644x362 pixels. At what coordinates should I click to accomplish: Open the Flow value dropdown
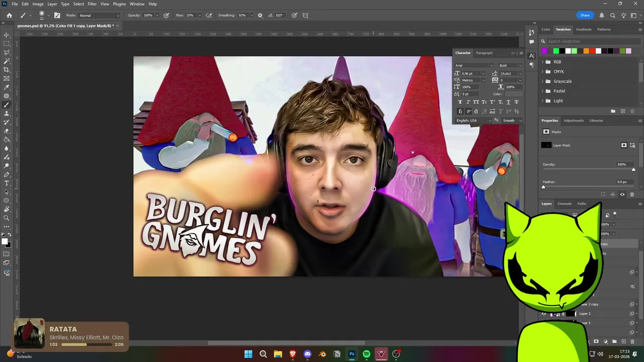[199, 15]
